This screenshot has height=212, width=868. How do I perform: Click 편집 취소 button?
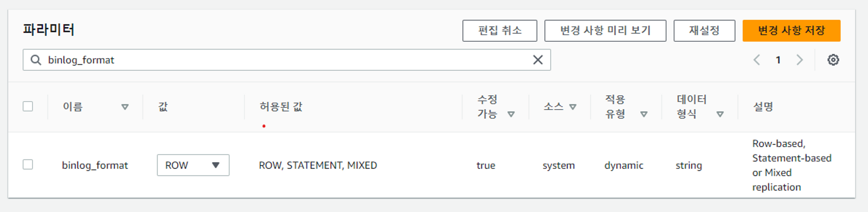[500, 30]
